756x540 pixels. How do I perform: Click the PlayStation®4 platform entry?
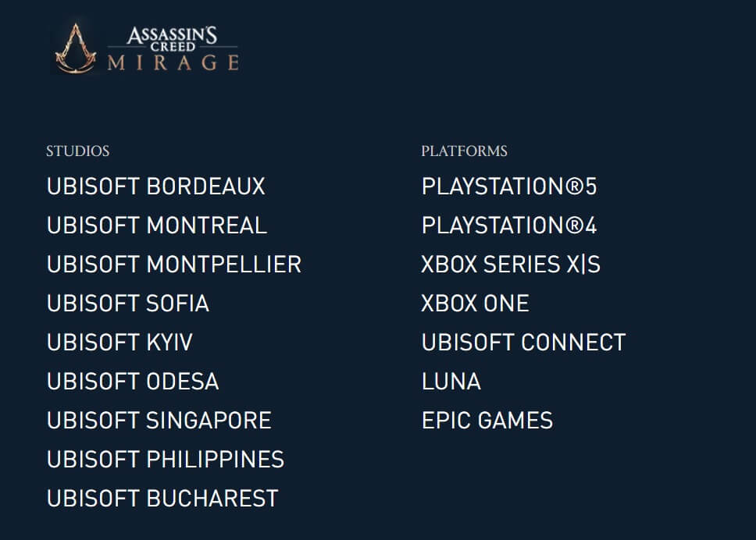pos(509,226)
